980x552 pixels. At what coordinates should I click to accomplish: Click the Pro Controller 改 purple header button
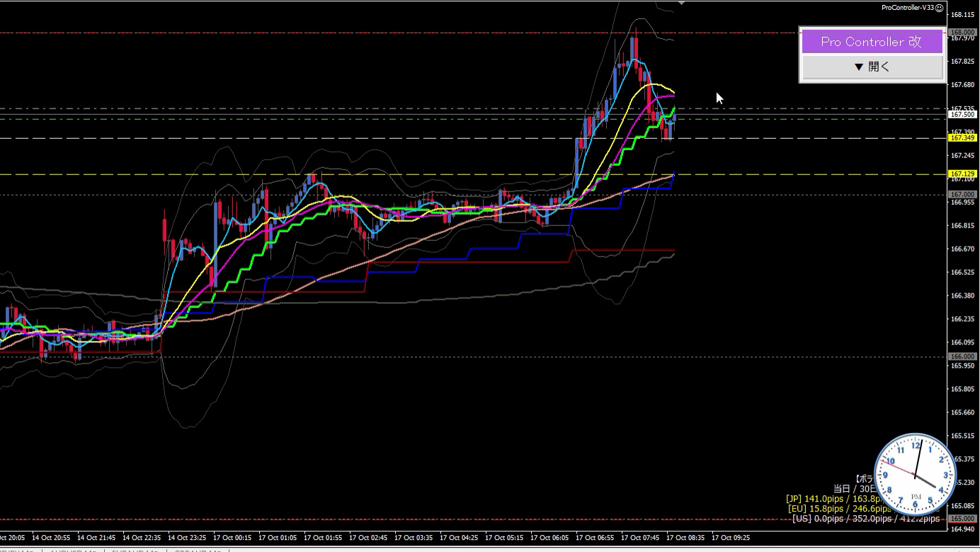872,42
